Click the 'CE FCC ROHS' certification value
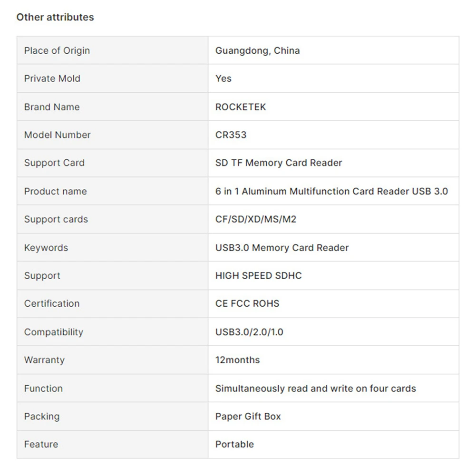 247,303
